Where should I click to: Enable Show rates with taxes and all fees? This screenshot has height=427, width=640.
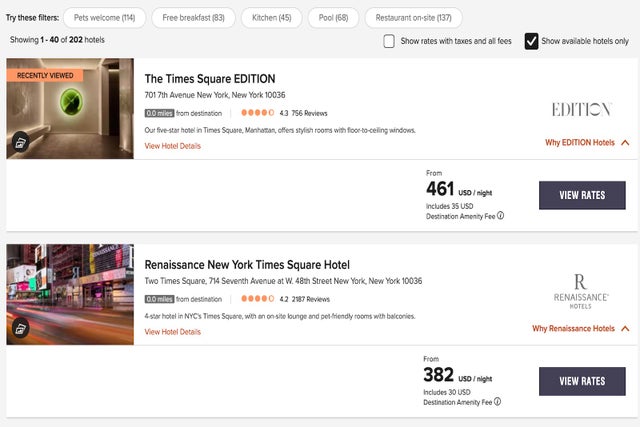(x=389, y=41)
